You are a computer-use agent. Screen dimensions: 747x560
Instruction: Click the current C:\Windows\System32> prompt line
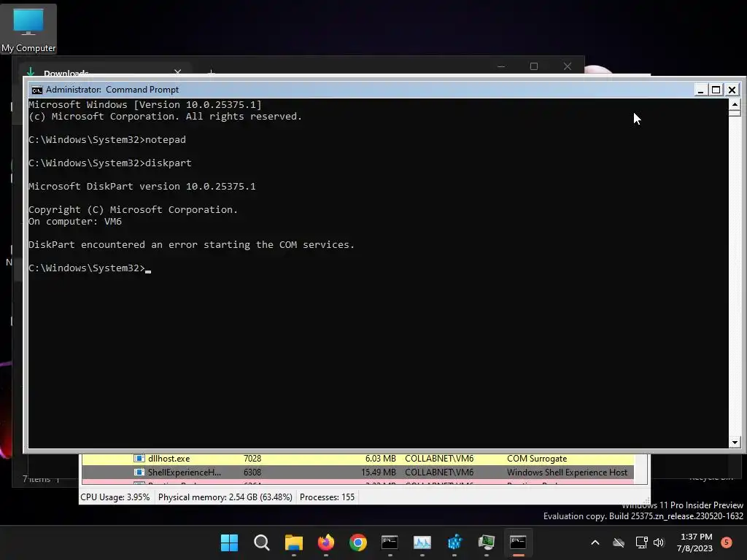(90, 268)
